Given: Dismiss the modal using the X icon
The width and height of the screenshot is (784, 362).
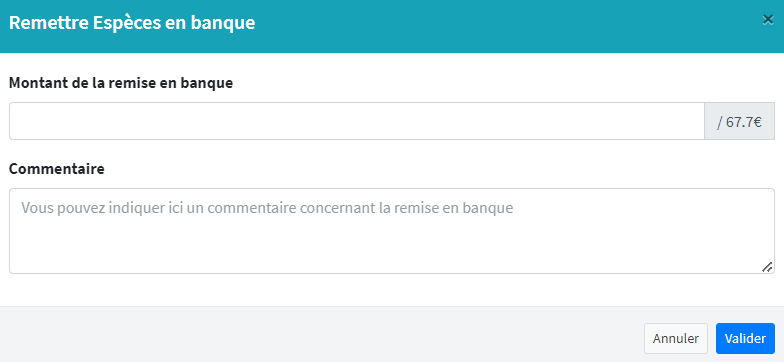Looking at the screenshot, I should click(x=768, y=20).
